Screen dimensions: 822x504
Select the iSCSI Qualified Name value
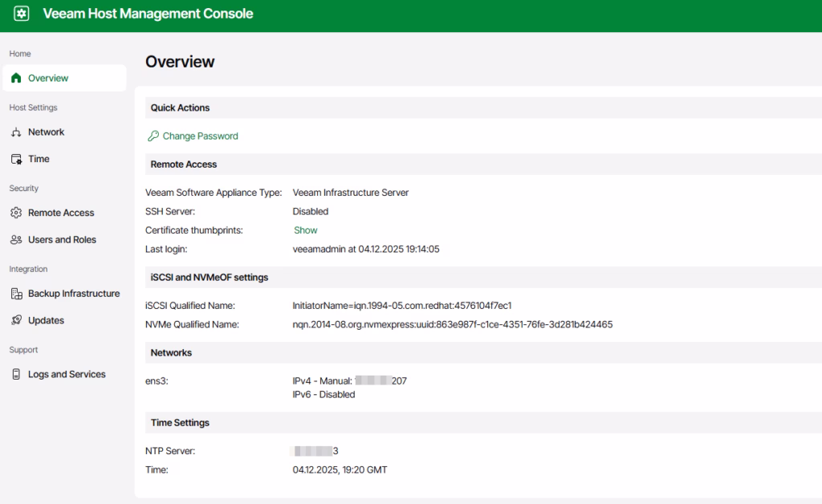tap(402, 306)
